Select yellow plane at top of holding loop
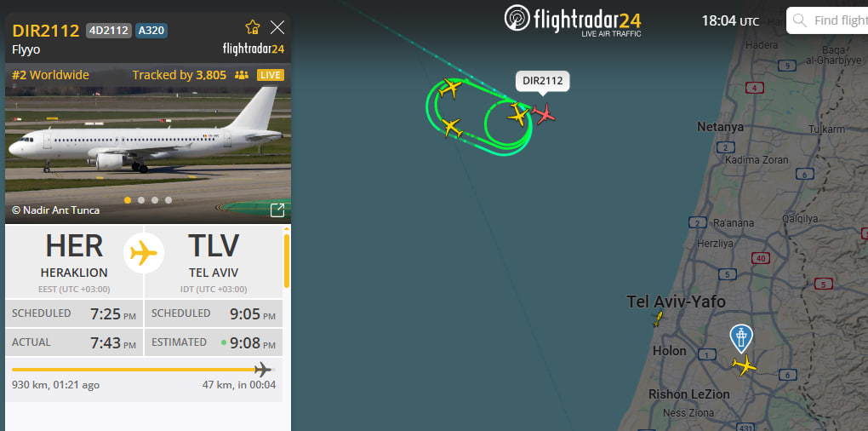 [x=450, y=88]
